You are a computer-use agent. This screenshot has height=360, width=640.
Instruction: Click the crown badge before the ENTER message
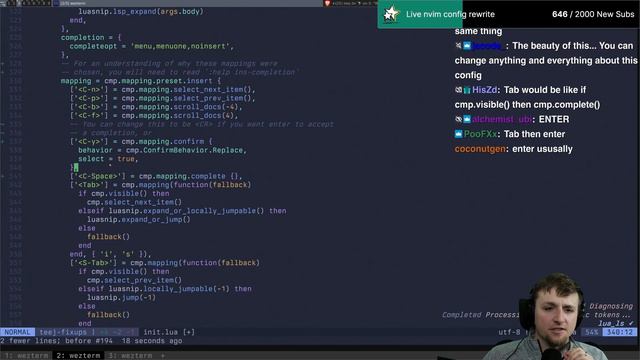click(467, 119)
